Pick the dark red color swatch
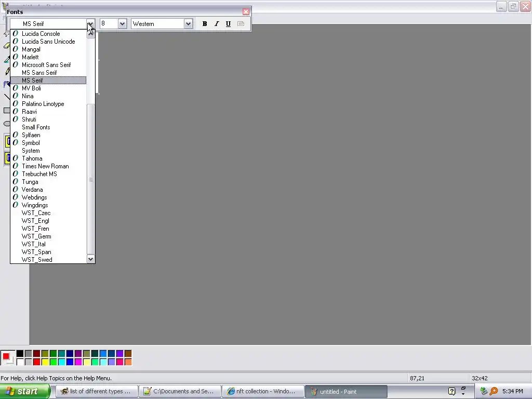Image resolution: width=532 pixels, height=399 pixels. click(37, 354)
